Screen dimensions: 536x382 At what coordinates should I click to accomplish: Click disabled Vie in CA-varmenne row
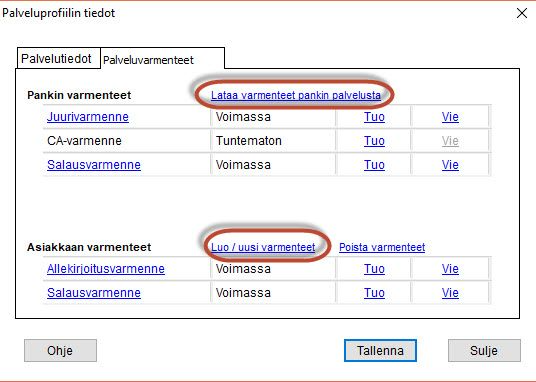(450, 141)
